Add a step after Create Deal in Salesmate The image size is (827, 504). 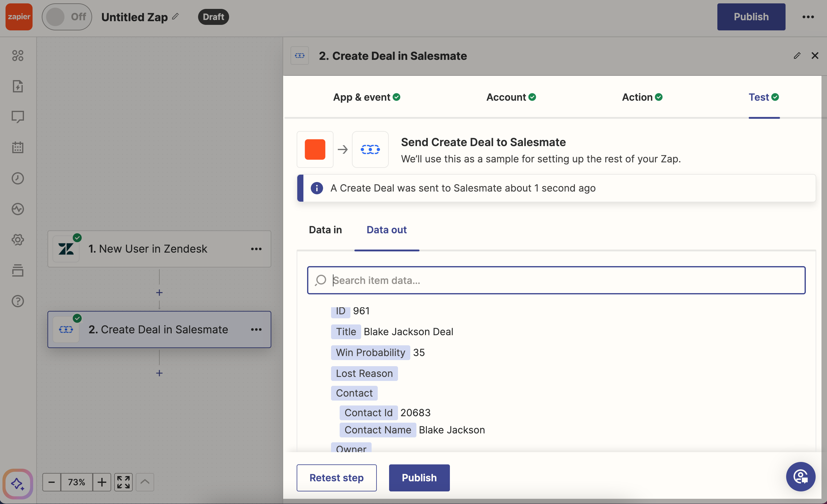pyautogui.click(x=159, y=373)
